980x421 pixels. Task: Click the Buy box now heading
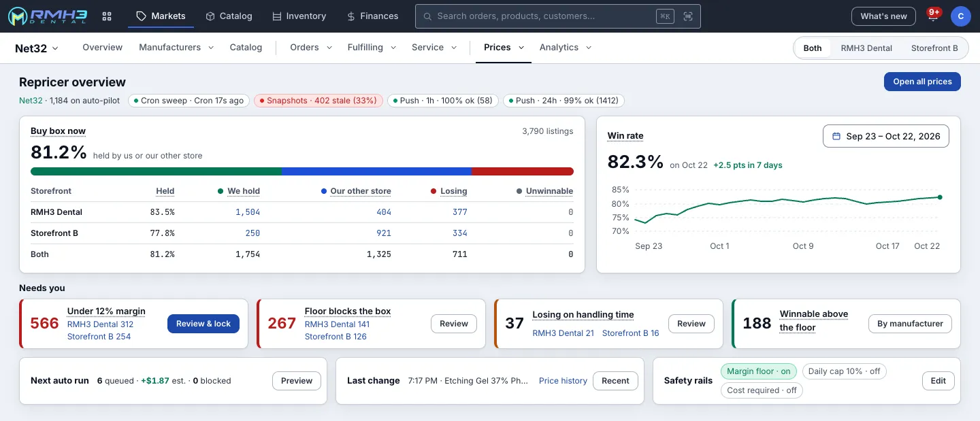59,131
